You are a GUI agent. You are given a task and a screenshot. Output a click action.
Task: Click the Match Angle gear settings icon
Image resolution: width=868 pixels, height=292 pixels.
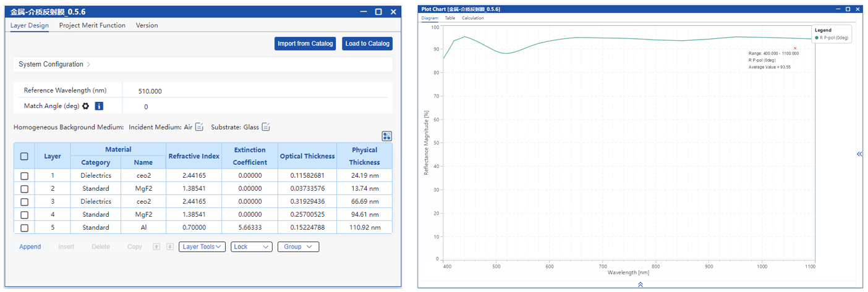85,106
